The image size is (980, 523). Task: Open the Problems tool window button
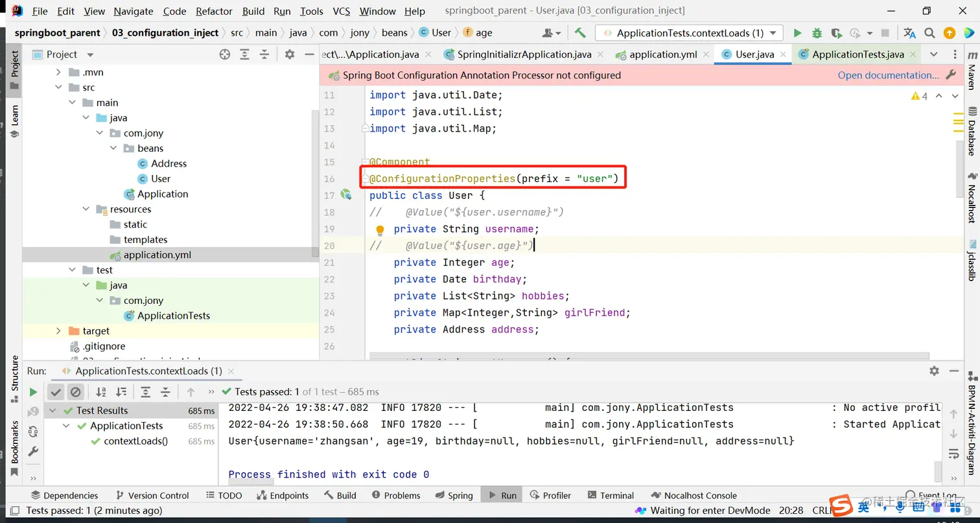(x=395, y=496)
